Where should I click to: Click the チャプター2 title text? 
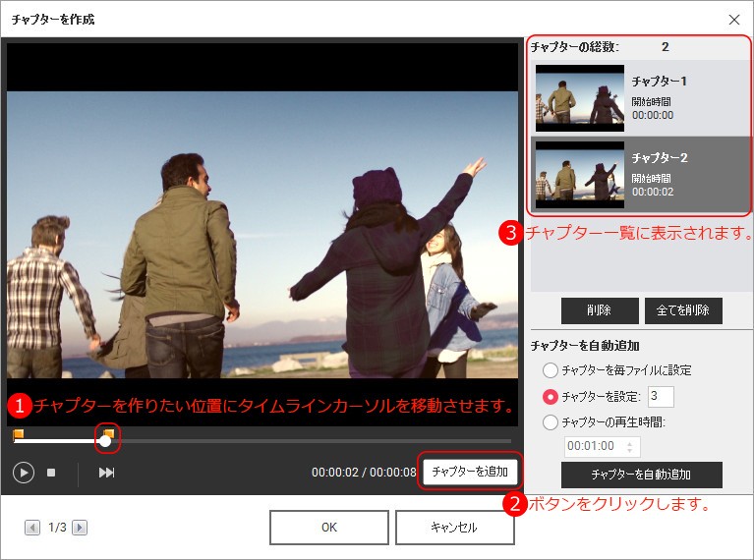(660, 157)
